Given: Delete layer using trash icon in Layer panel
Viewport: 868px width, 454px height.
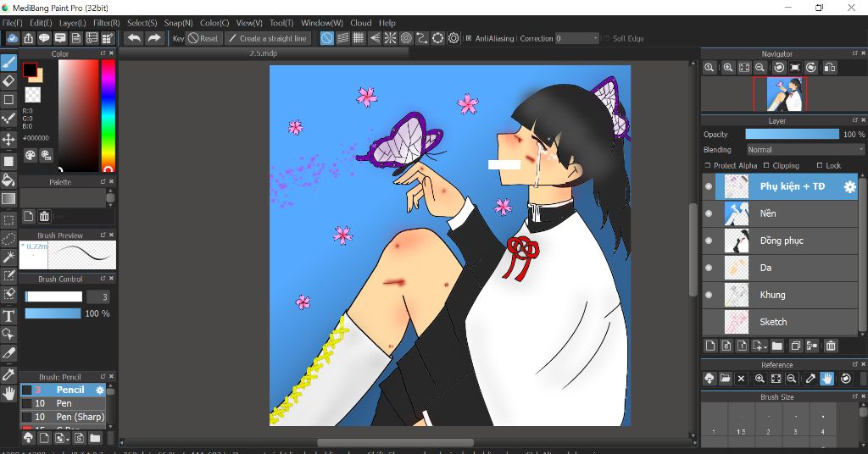Looking at the screenshot, I should click(831, 346).
